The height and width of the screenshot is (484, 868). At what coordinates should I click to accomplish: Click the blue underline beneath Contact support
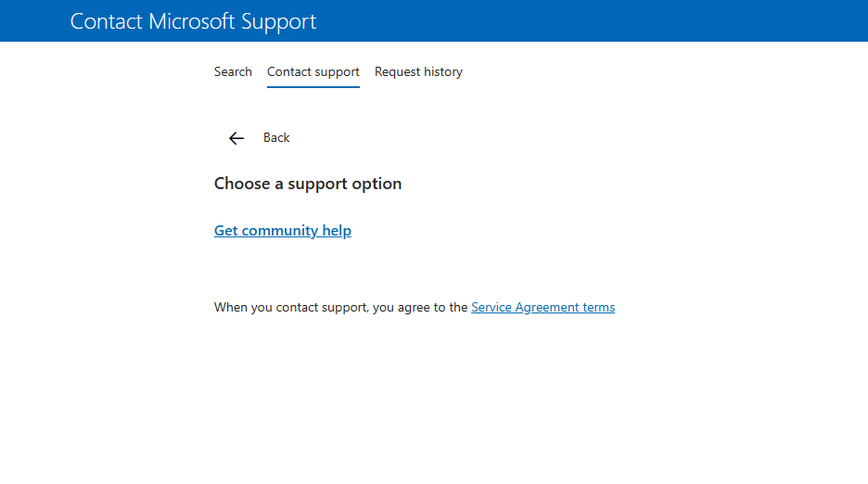[x=313, y=86]
